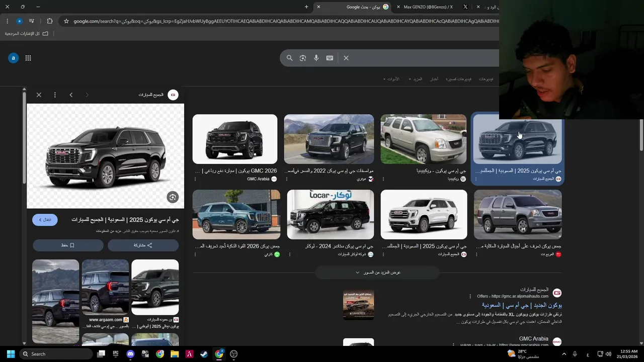This screenshot has width=644, height=362.
Task: Open blue Yukon 2026 thumbnail result
Action: coord(236,215)
